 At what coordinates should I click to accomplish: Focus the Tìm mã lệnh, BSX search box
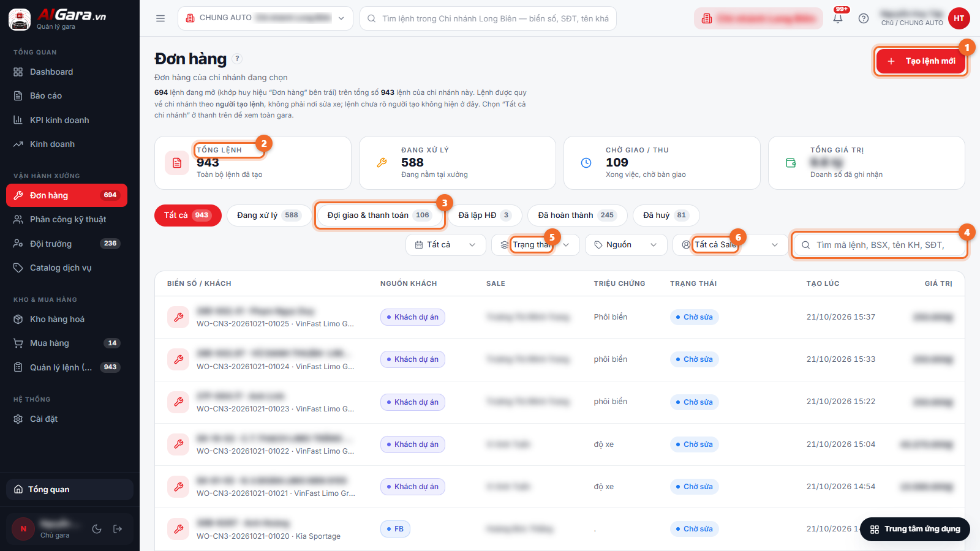tap(879, 245)
